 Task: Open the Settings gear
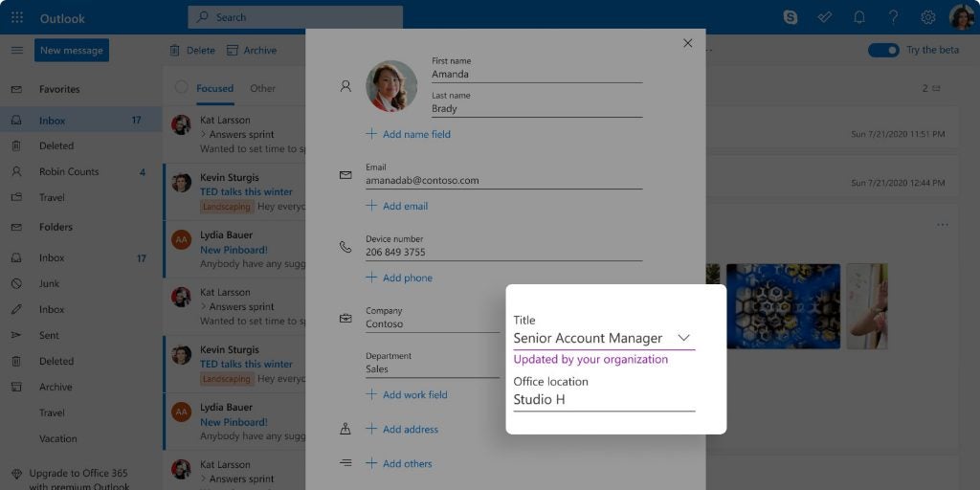[x=928, y=17]
